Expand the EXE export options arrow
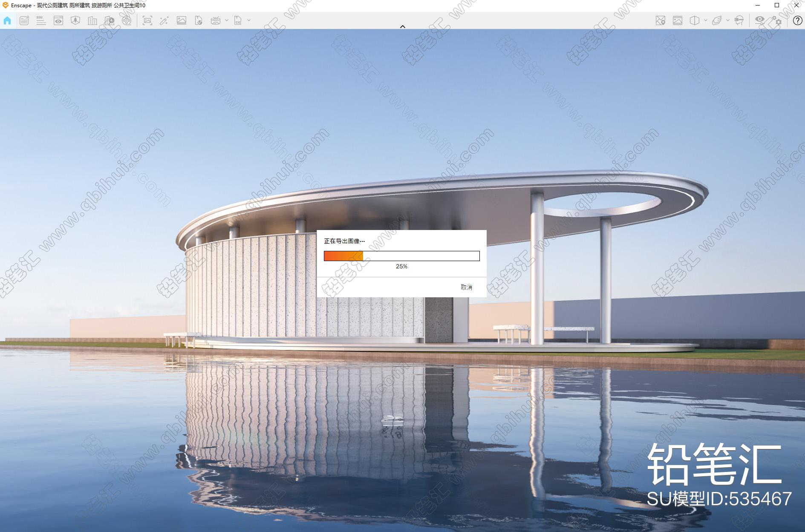This screenshot has height=532, width=805. coord(249,20)
